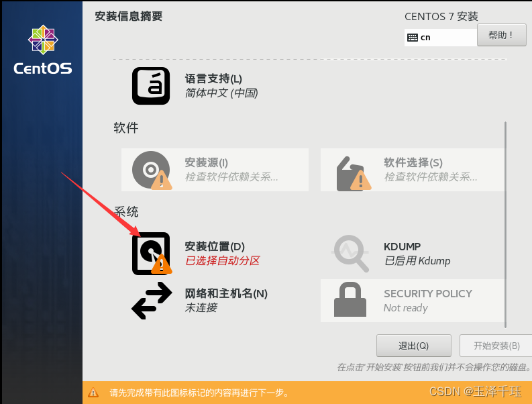
Task: Open SECURITY POLICY settings label
Action: coord(428,293)
